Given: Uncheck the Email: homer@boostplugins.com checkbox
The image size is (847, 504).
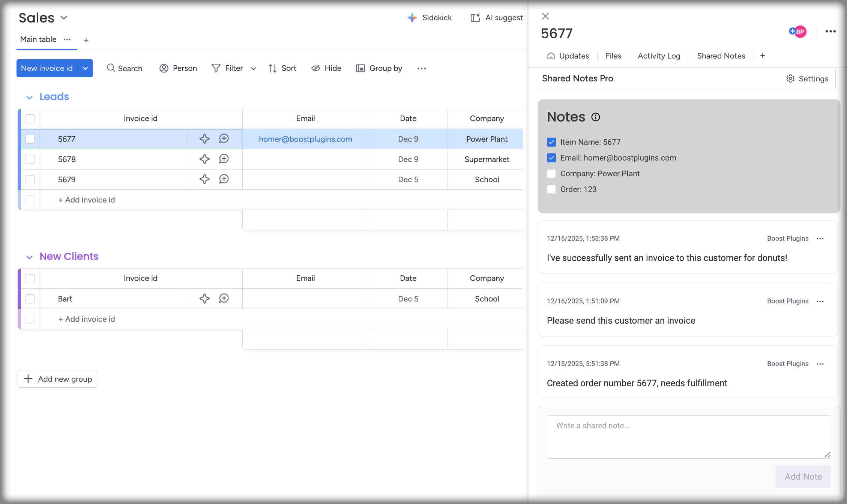Looking at the screenshot, I should (x=551, y=158).
